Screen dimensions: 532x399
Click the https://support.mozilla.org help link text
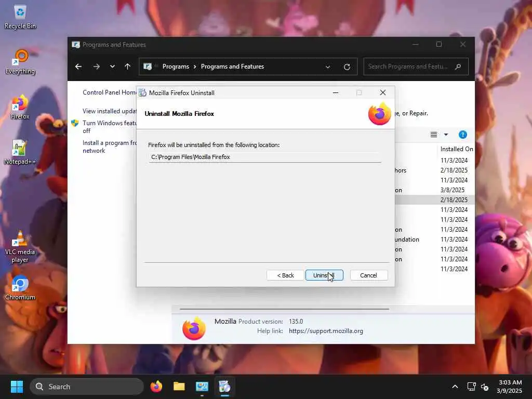(326, 331)
